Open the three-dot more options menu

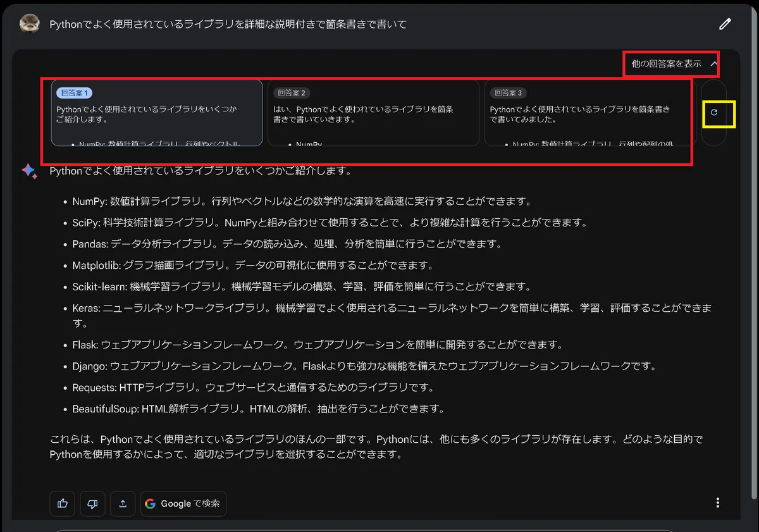point(717,503)
